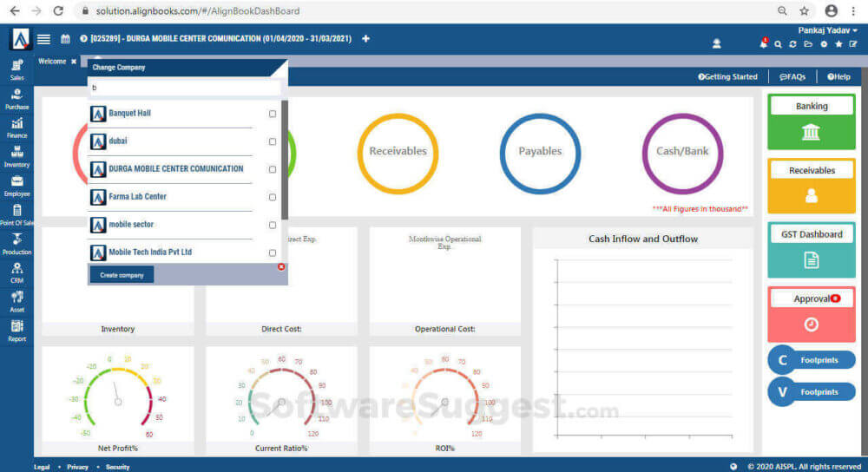Switch to the Welcome tab
868x472 pixels.
52,62
